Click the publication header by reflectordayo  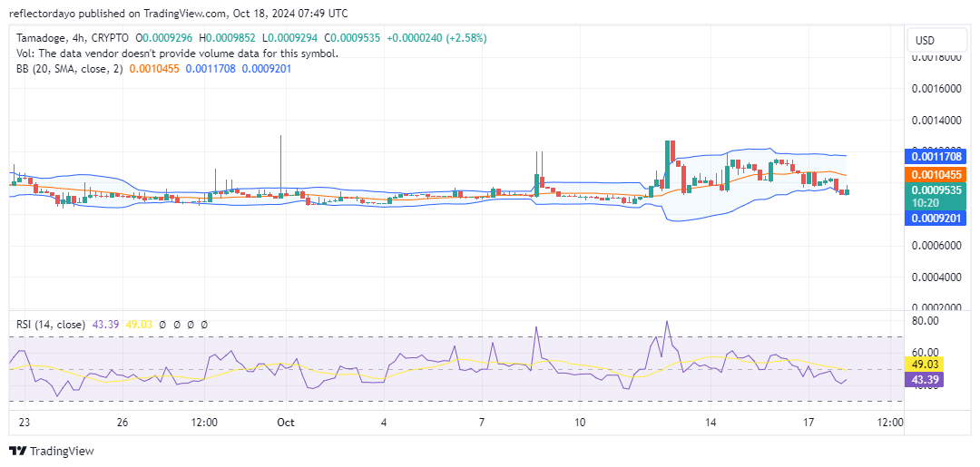click(x=179, y=13)
